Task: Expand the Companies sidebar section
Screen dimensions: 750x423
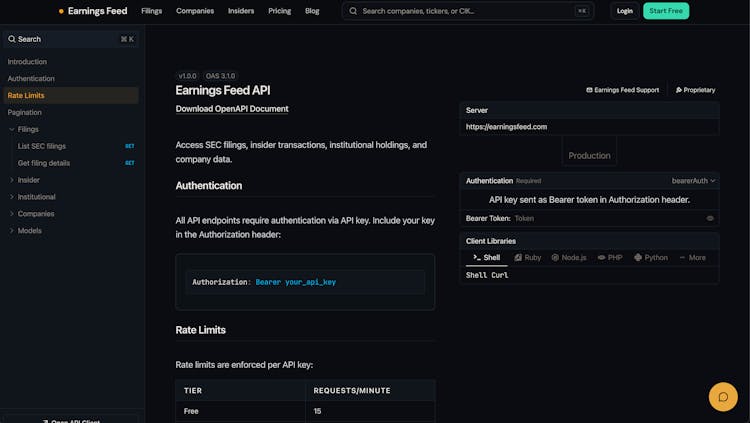Action: tap(12, 214)
